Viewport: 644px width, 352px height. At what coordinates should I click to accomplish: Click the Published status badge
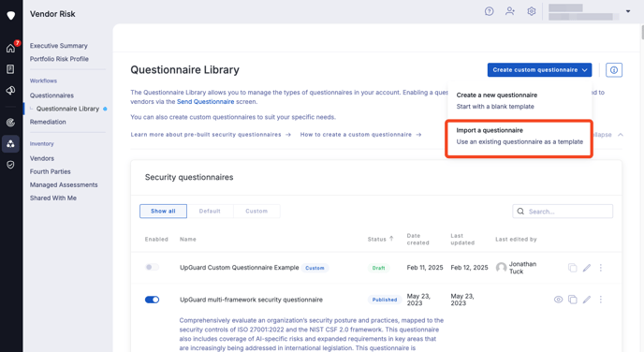[x=385, y=300]
